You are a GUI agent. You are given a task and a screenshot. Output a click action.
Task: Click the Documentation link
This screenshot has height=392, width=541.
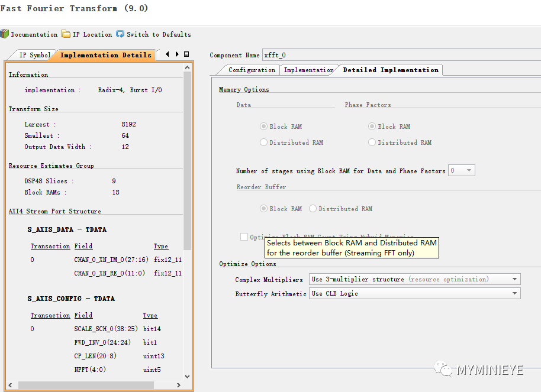tap(34, 34)
